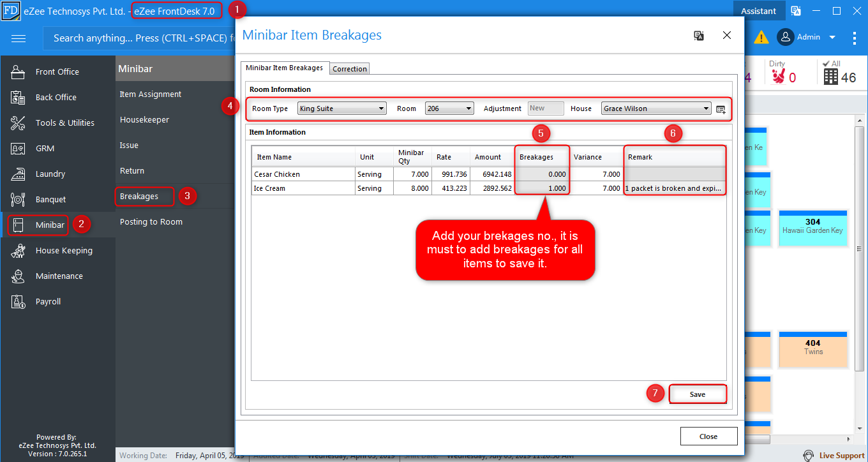Click the Laundry iron icon
Screen dimensions: 868x462
pyautogui.click(x=18, y=174)
